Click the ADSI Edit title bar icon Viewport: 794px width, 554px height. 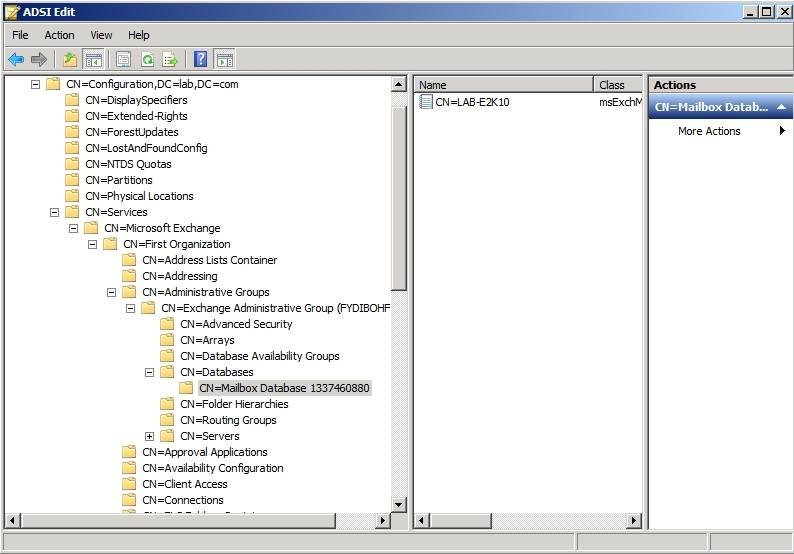pos(12,12)
